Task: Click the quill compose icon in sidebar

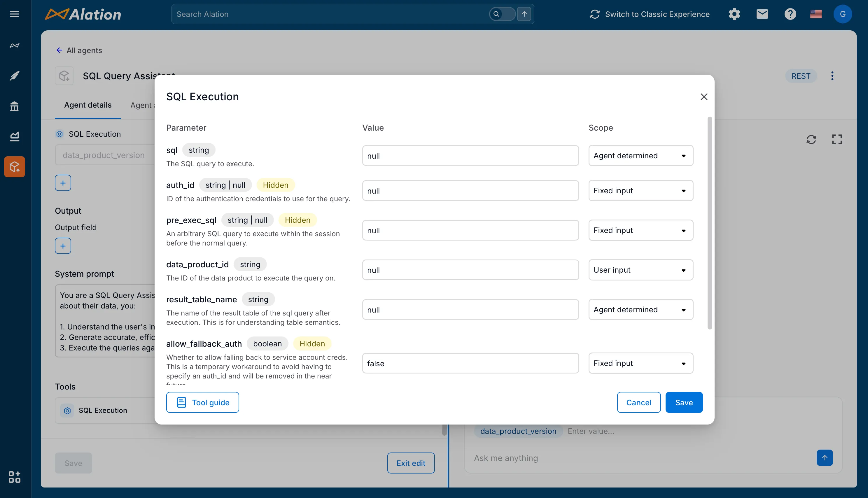Action: [15, 76]
